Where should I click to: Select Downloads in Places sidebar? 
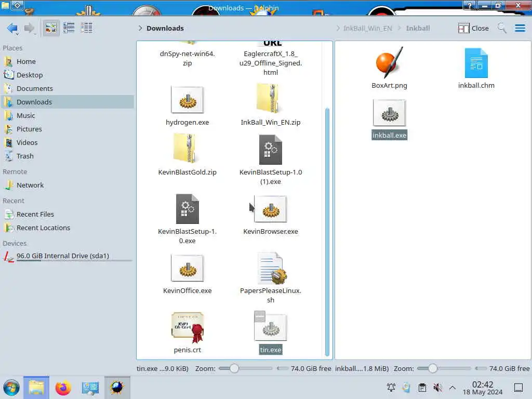tap(68, 102)
